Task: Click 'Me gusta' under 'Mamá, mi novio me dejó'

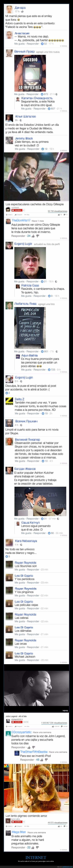Action: [x=19, y=44]
